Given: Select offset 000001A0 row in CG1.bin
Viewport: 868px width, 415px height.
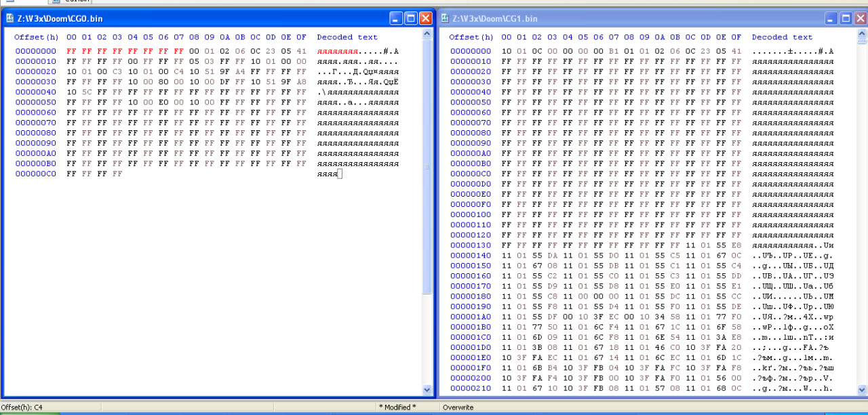Looking at the screenshot, I should (471, 317).
